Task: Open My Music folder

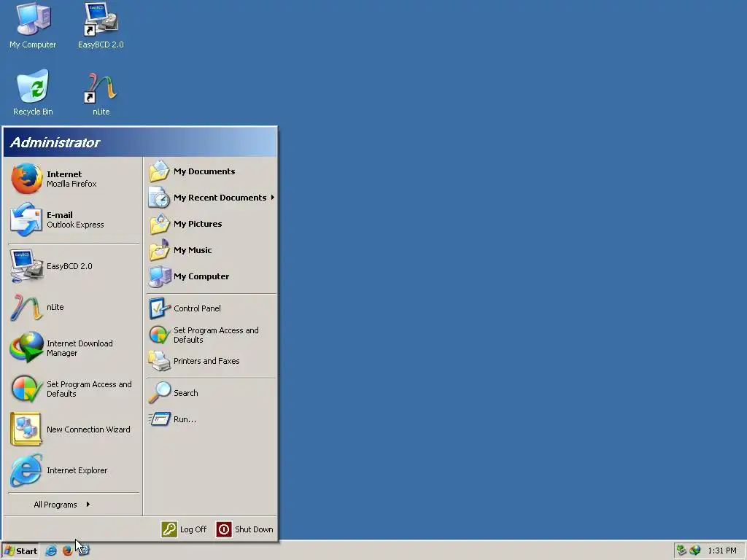Action: (x=212, y=250)
